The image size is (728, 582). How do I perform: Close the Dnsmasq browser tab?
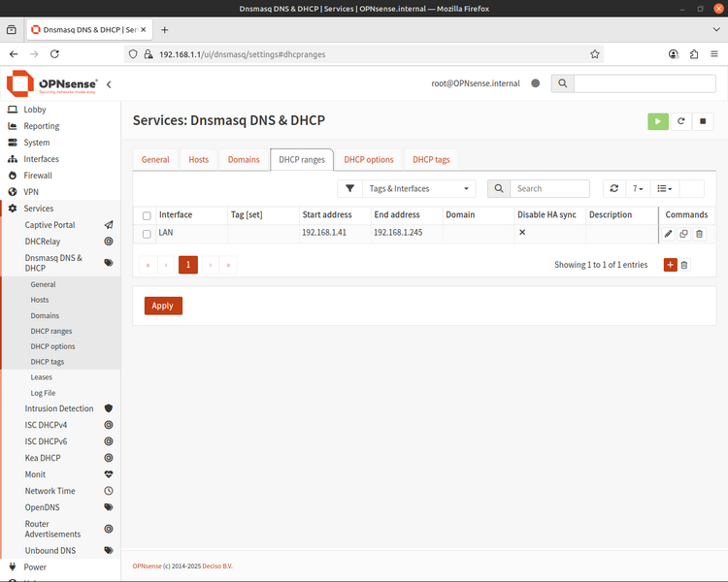(x=143, y=30)
